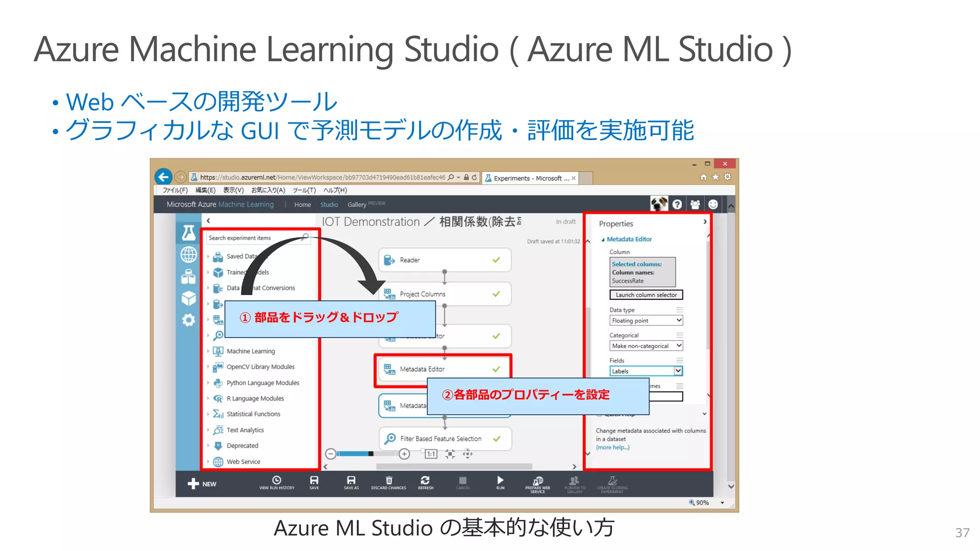Click the help question mark icon
This screenshot has width=980, height=551.
click(x=677, y=205)
